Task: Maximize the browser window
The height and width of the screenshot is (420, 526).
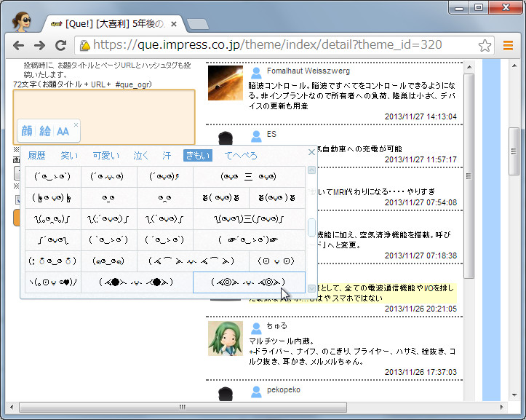Action: [x=479, y=7]
